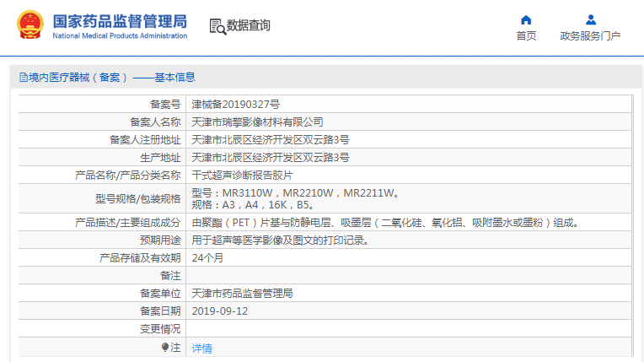The width and height of the screenshot is (644, 362).
Task: Select company name 天津市瑞擎影像材料有限公司
Action: [x=257, y=122]
